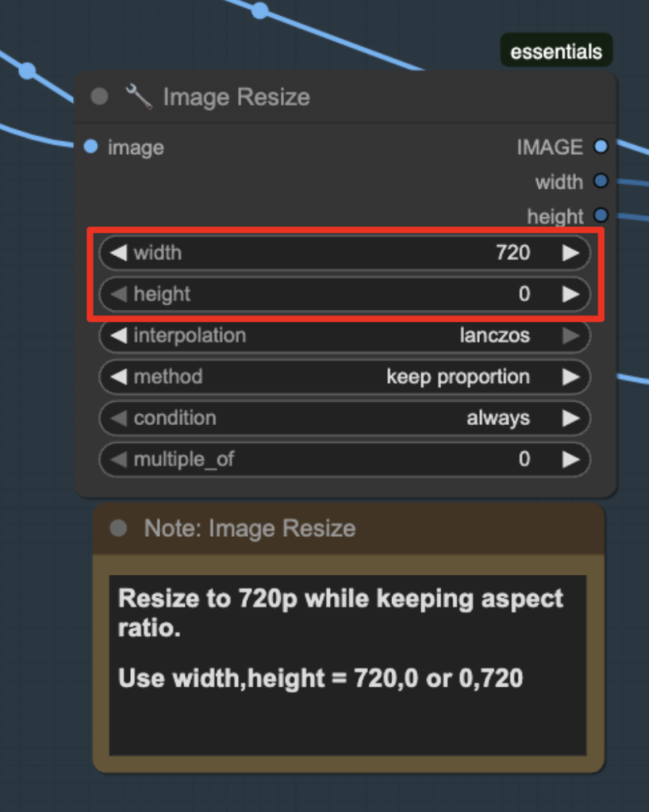Click the width output connector dot
This screenshot has height=812, width=649.
coord(601,181)
